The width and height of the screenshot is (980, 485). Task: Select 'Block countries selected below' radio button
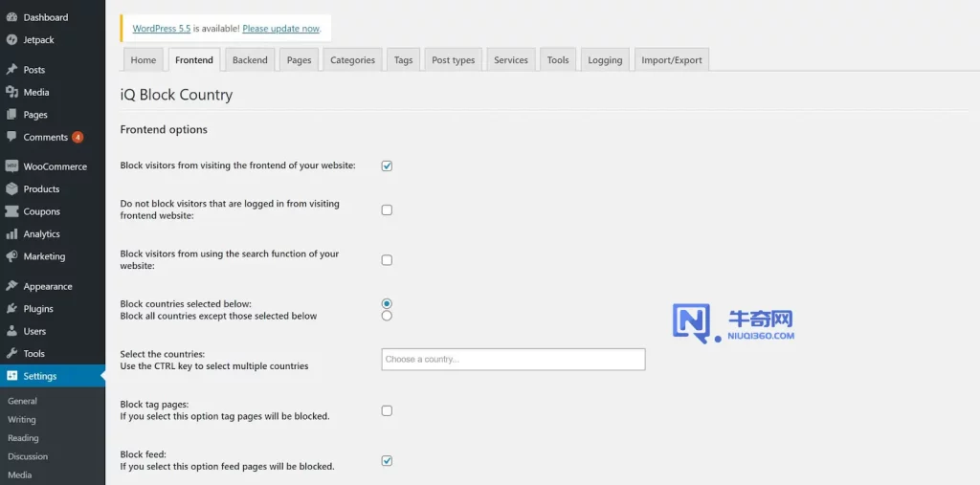pos(387,304)
